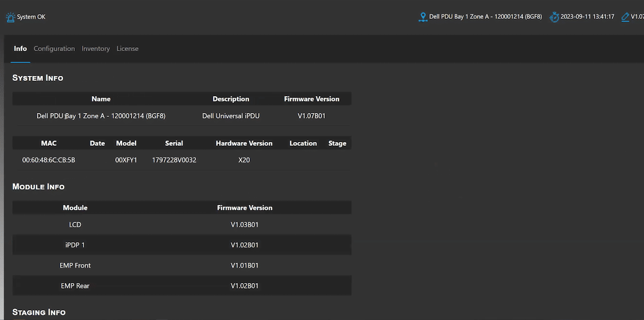644x320 pixels.
Task: Click the V1.07B01 firmware value
Action: 312,116
